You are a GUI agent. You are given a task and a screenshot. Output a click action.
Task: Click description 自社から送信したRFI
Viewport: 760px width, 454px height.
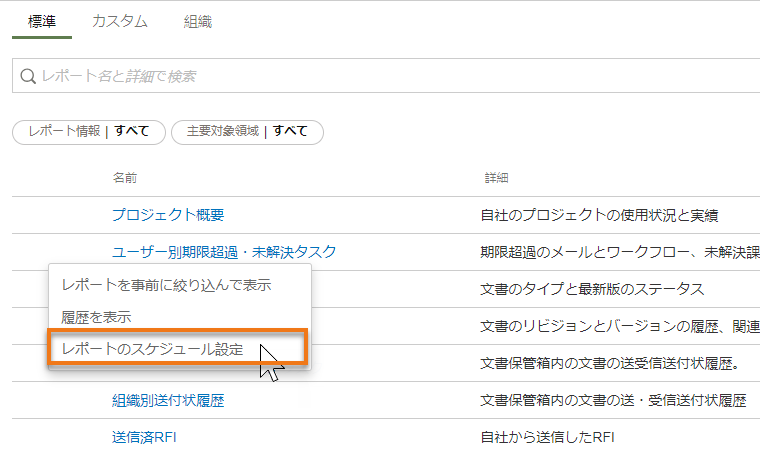[547, 438]
